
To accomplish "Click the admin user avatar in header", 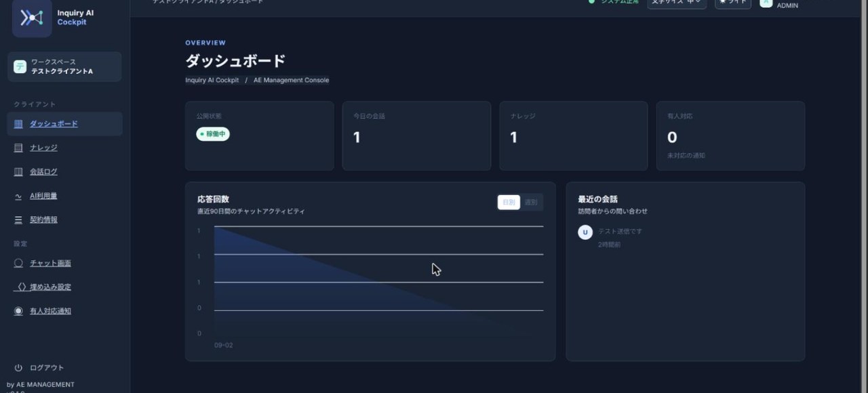I will (x=766, y=3).
